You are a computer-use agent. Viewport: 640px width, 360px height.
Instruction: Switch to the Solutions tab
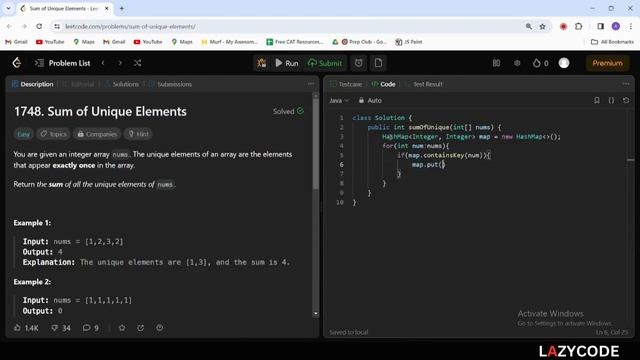point(122,84)
